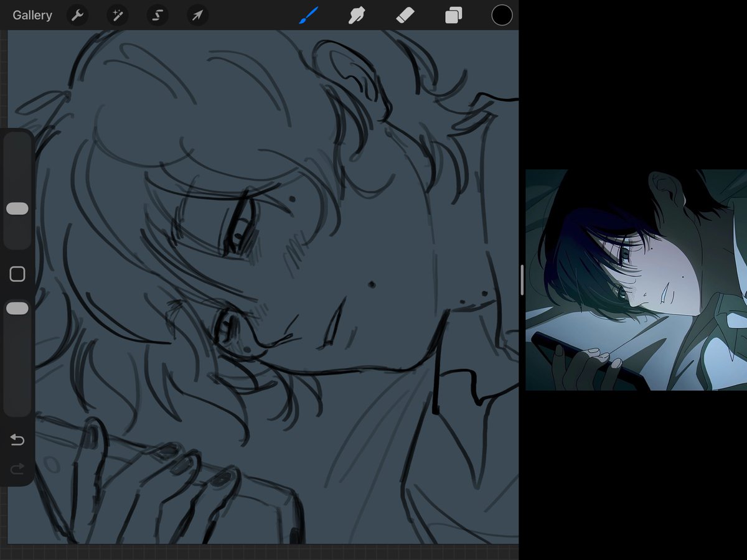
Task: Select the Eraser tool
Action: [x=405, y=15]
